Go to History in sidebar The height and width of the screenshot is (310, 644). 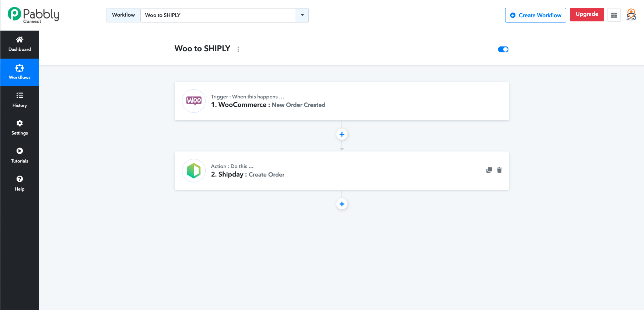coord(20,100)
